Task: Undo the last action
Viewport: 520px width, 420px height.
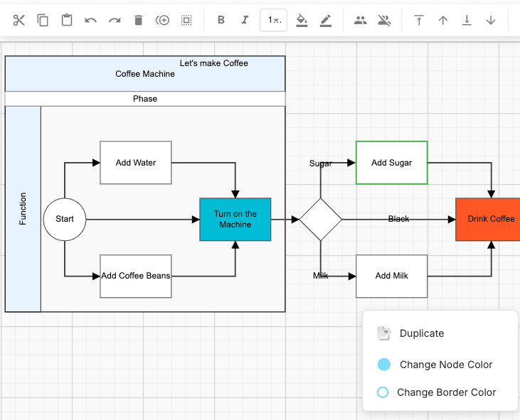Action: 90,20
